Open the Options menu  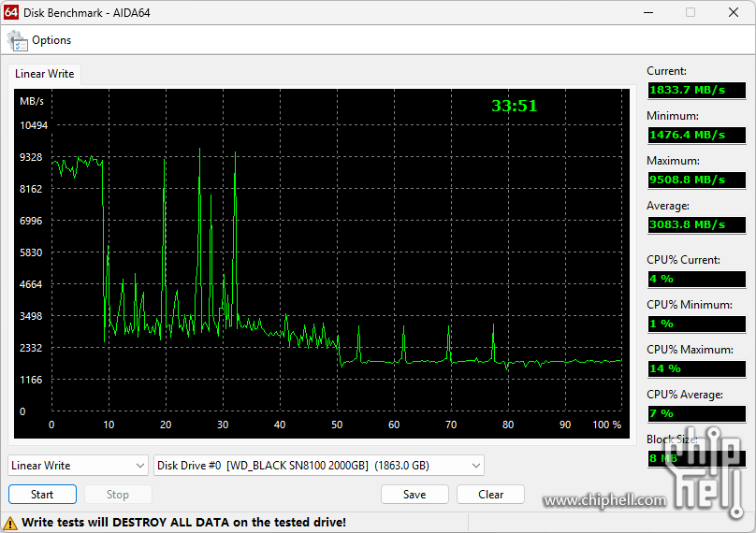click(51, 40)
